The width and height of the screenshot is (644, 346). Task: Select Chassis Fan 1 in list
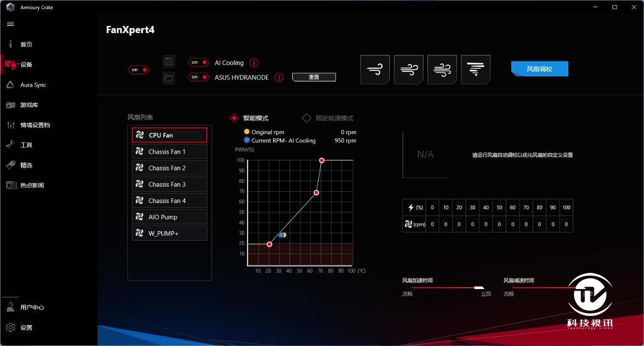(x=169, y=152)
